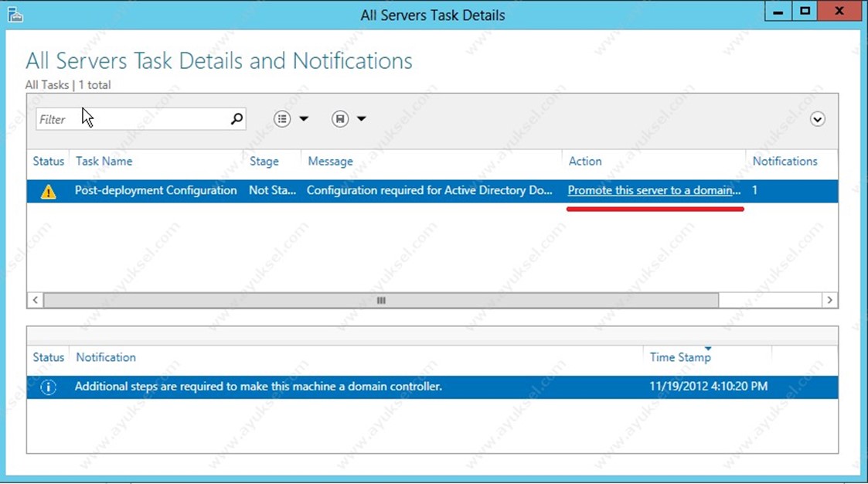This screenshot has width=868, height=484.
Task: Click the notifications count '1' cell
Action: point(754,190)
